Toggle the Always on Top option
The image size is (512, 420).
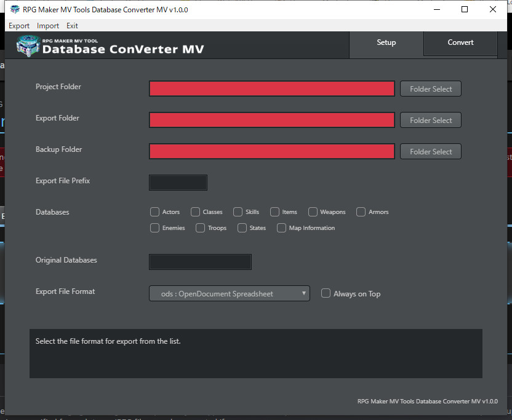coord(326,293)
